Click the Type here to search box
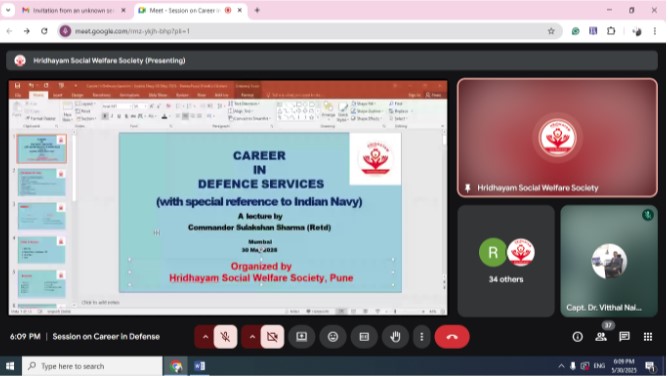The height and width of the screenshot is (377, 668). pos(92,366)
